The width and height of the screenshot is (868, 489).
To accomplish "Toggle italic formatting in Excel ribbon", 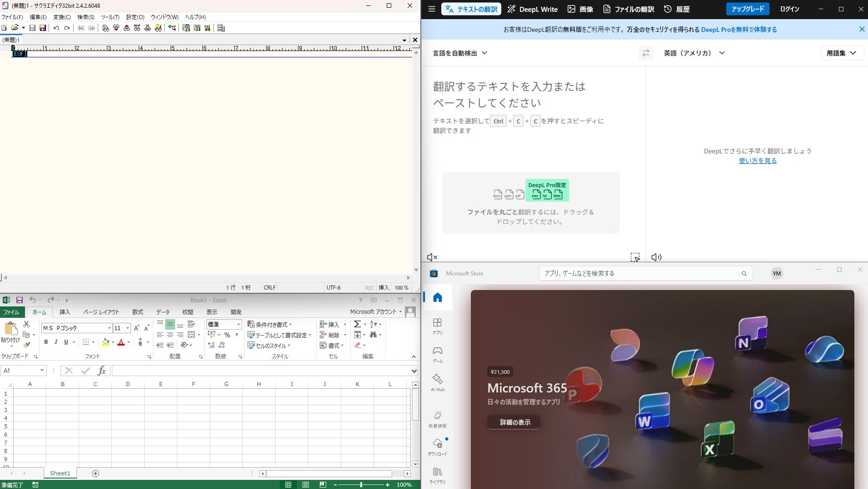I will point(56,342).
